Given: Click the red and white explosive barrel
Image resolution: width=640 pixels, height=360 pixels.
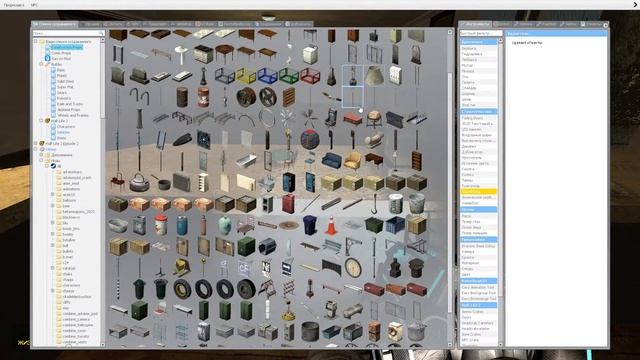Looking at the screenshot, I should [203, 98].
